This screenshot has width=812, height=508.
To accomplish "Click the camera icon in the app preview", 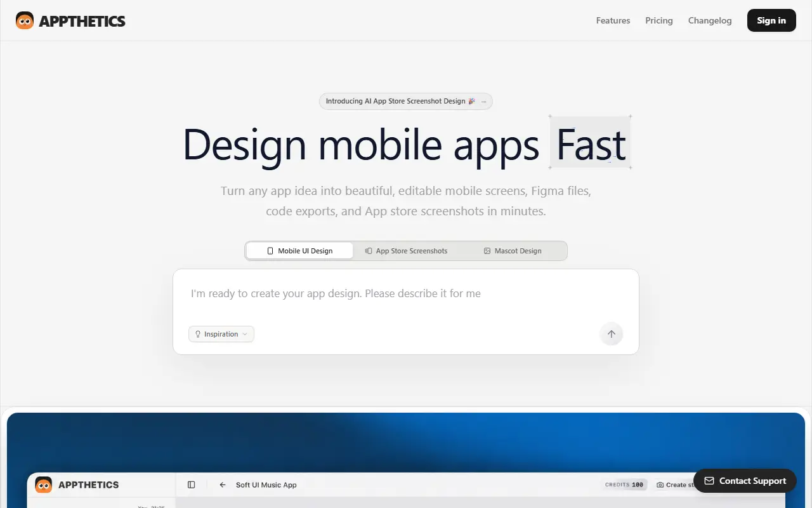I will point(660,485).
